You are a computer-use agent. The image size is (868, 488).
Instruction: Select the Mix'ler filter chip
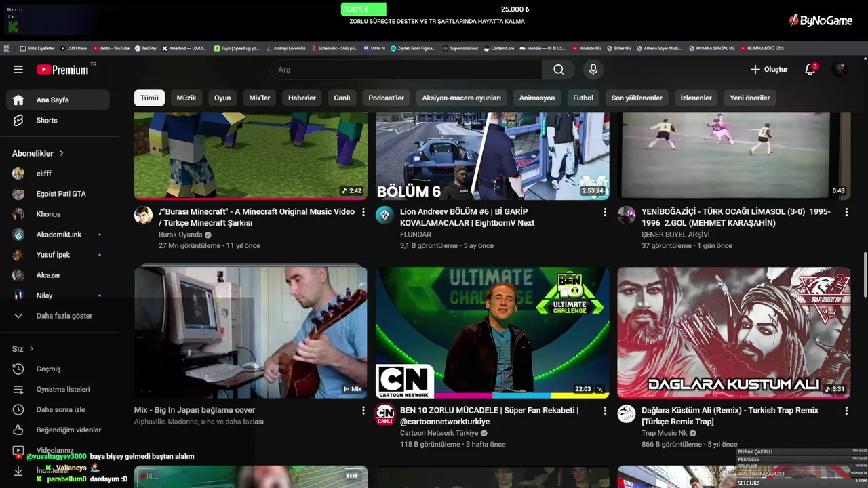coord(260,98)
